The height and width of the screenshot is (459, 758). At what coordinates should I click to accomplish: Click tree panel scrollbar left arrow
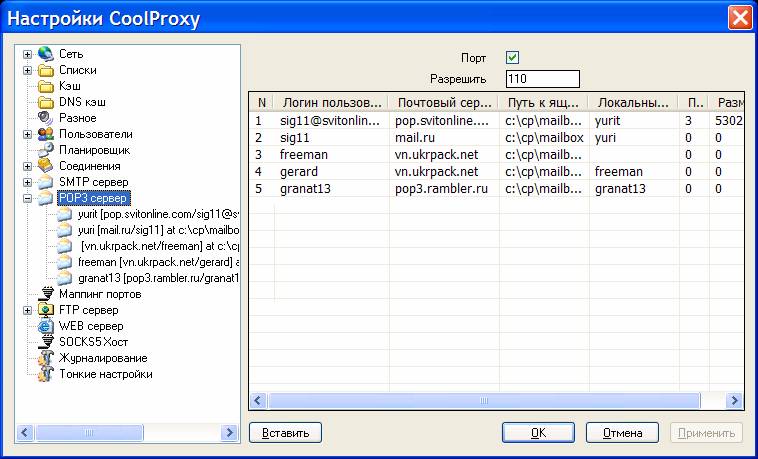click(x=25, y=432)
